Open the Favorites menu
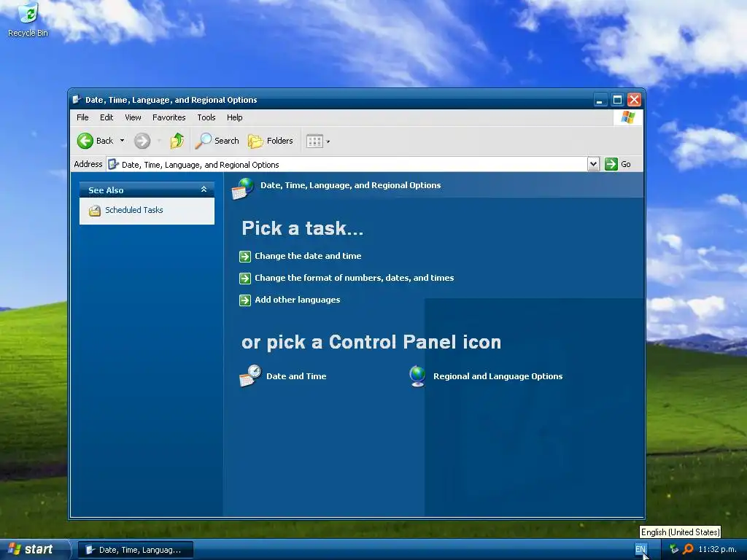The image size is (747, 560). [x=169, y=117]
